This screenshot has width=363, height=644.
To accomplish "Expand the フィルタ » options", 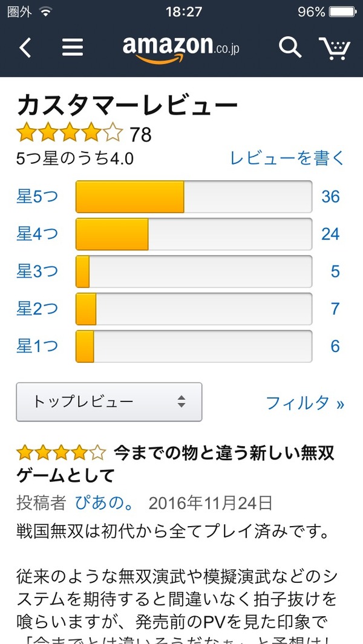I will click(x=305, y=403).
